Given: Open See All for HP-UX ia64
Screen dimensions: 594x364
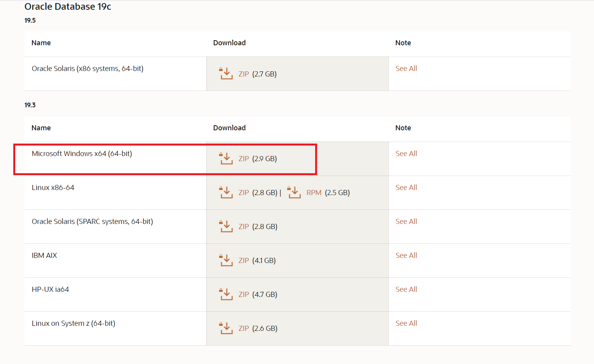Looking at the screenshot, I should coord(406,289).
